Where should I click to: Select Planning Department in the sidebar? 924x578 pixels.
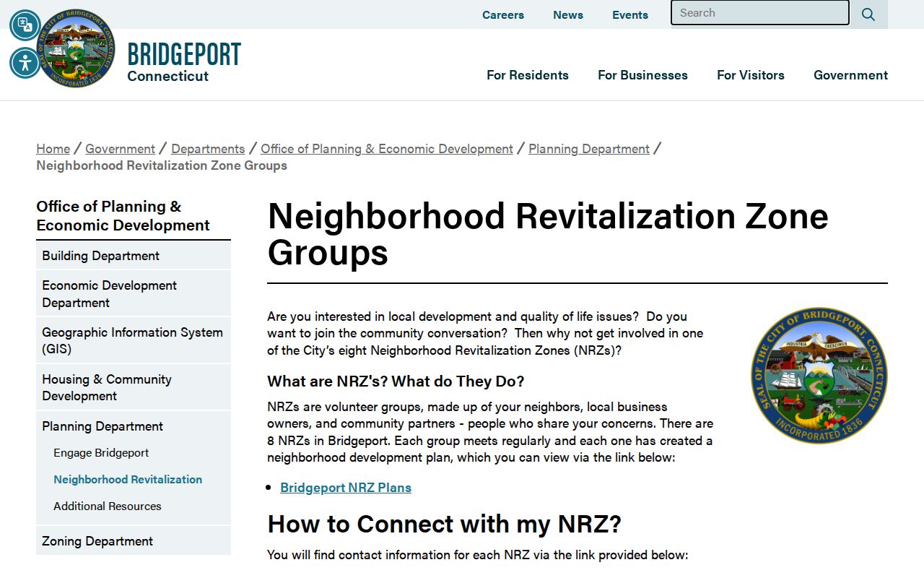coord(134,426)
